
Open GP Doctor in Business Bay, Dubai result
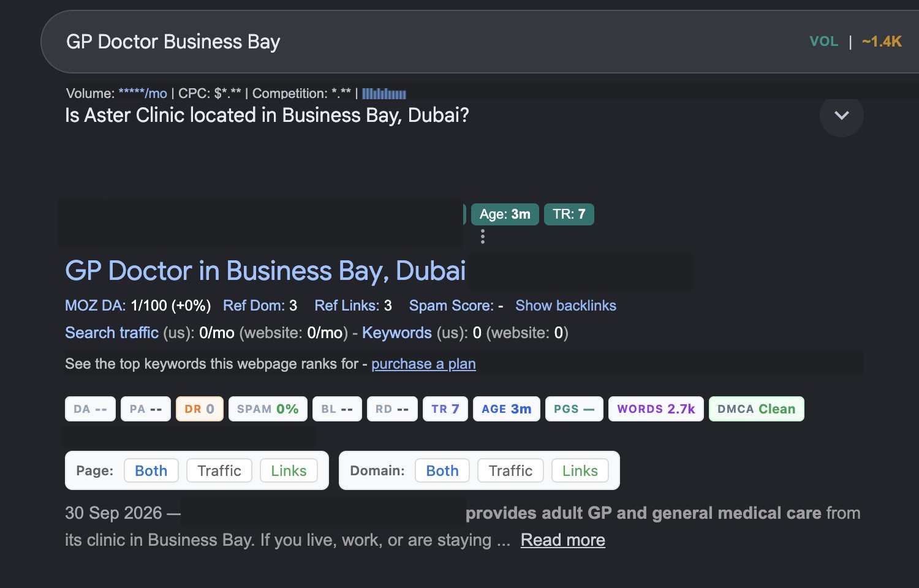click(265, 271)
